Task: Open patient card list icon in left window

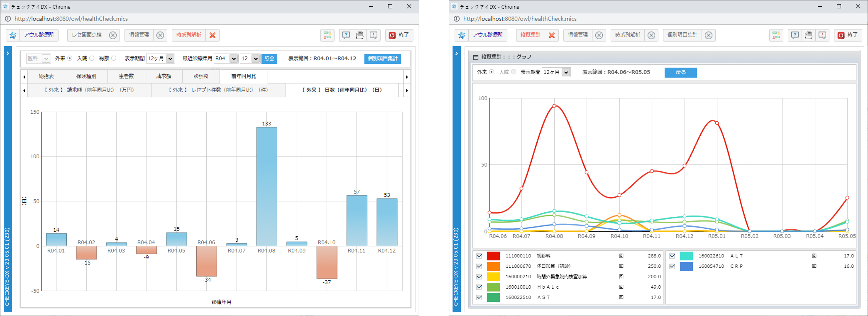Action: click(327, 35)
